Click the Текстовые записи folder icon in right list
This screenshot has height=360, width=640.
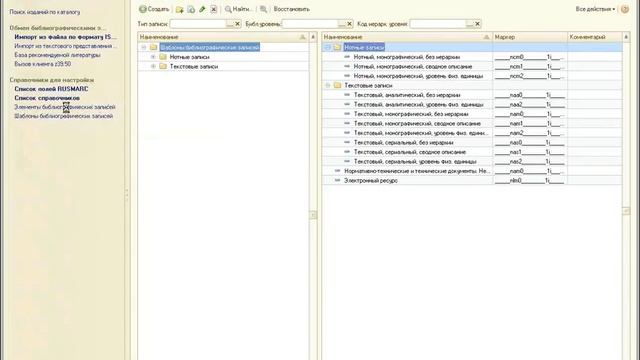[337, 85]
